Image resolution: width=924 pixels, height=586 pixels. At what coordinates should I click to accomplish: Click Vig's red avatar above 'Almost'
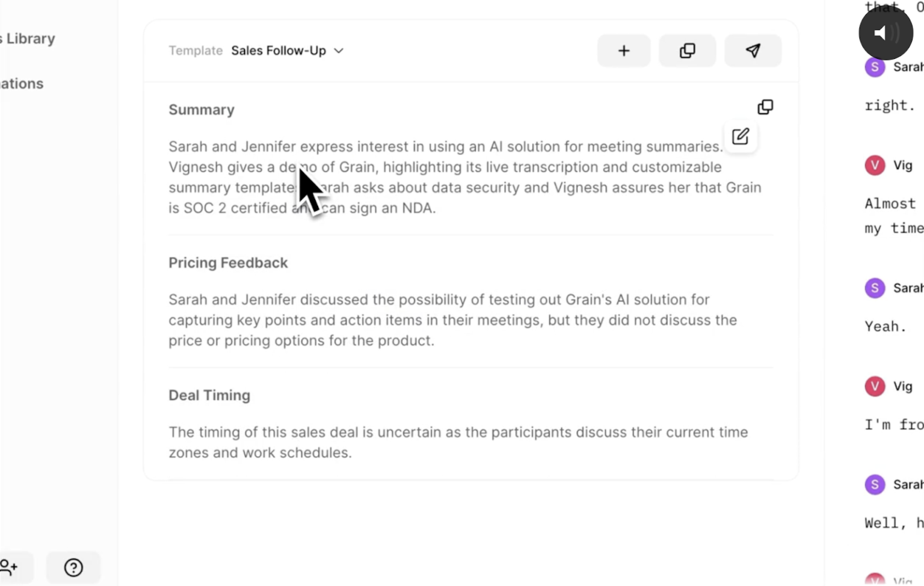click(x=875, y=165)
